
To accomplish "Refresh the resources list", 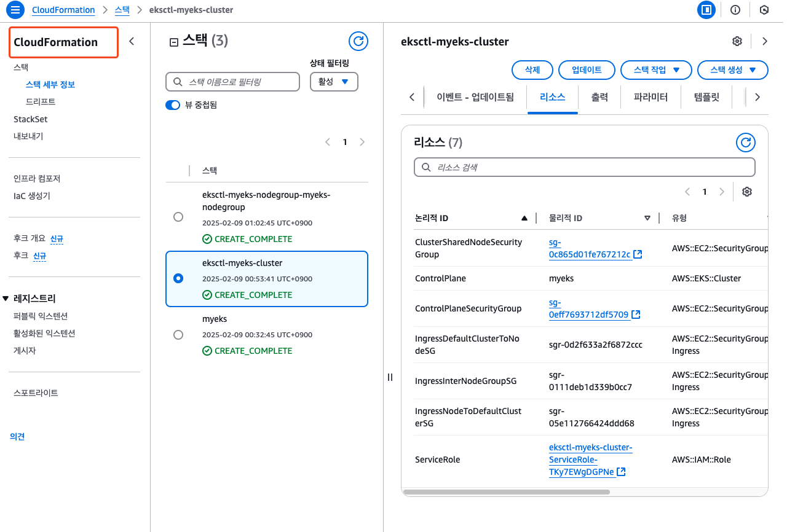I will [x=746, y=143].
